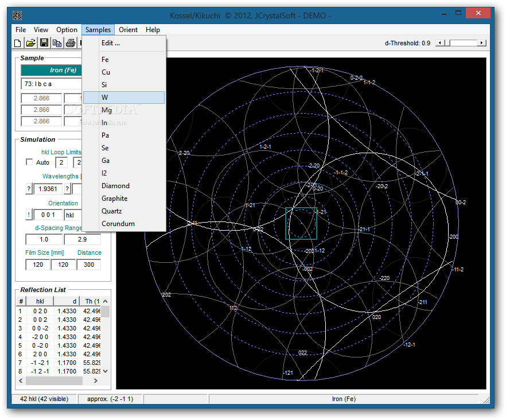This screenshot has height=420, width=506.
Task: Select the highlighted W sample
Action: 124,98
